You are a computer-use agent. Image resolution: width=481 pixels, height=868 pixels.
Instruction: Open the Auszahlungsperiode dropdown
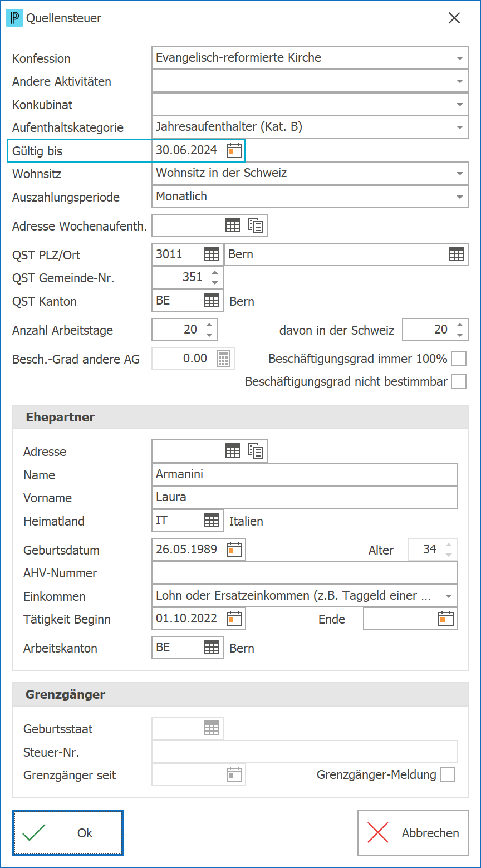[460, 197]
